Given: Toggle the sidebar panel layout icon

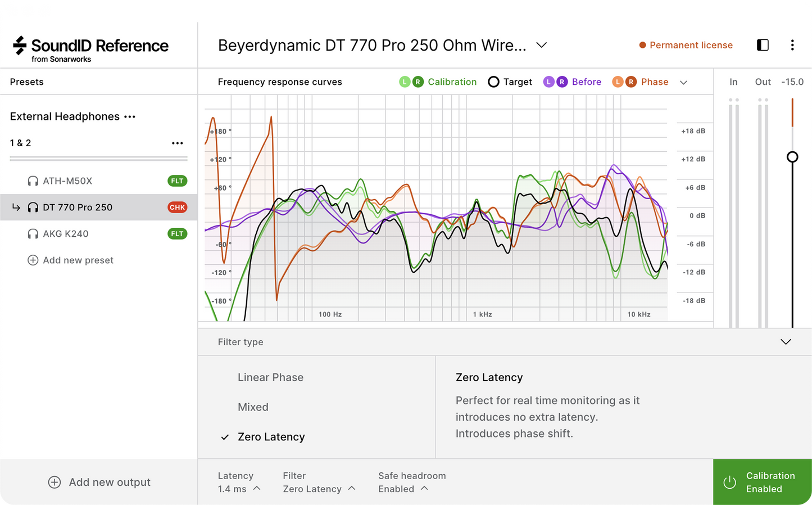Looking at the screenshot, I should click(x=763, y=45).
